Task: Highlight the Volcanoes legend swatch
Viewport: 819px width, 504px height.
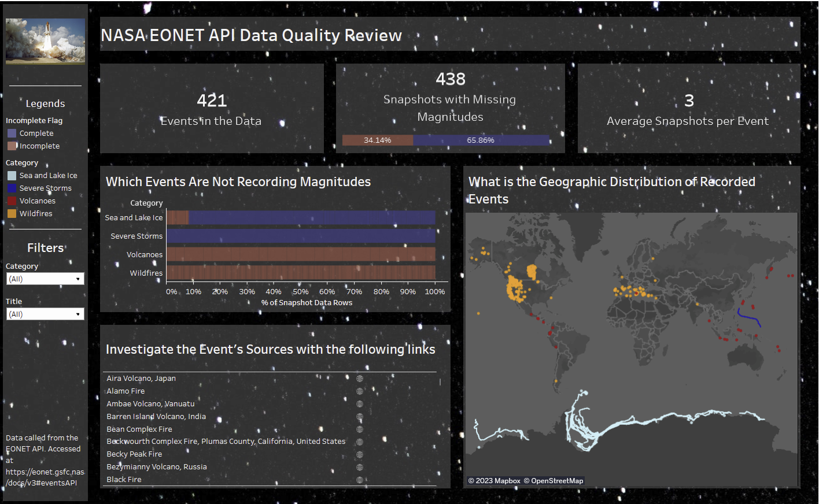Action: [12, 201]
